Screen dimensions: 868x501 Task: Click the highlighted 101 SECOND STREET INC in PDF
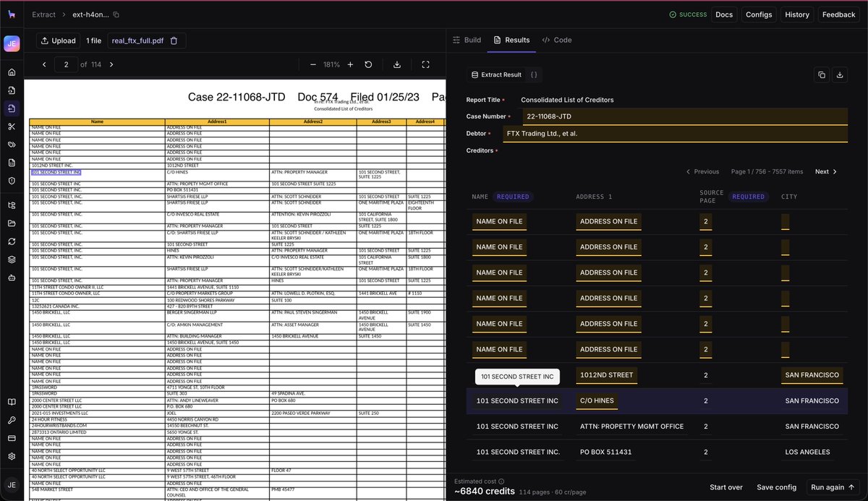point(56,172)
